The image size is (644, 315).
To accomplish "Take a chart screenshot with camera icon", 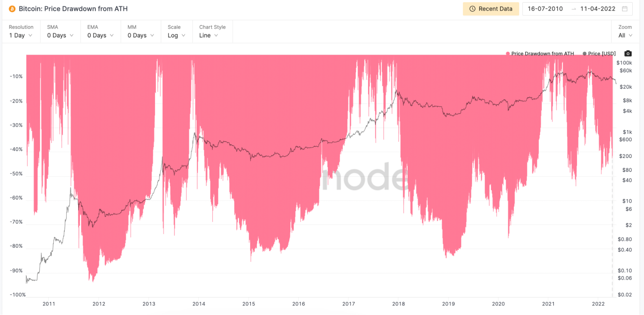I will [x=628, y=54].
